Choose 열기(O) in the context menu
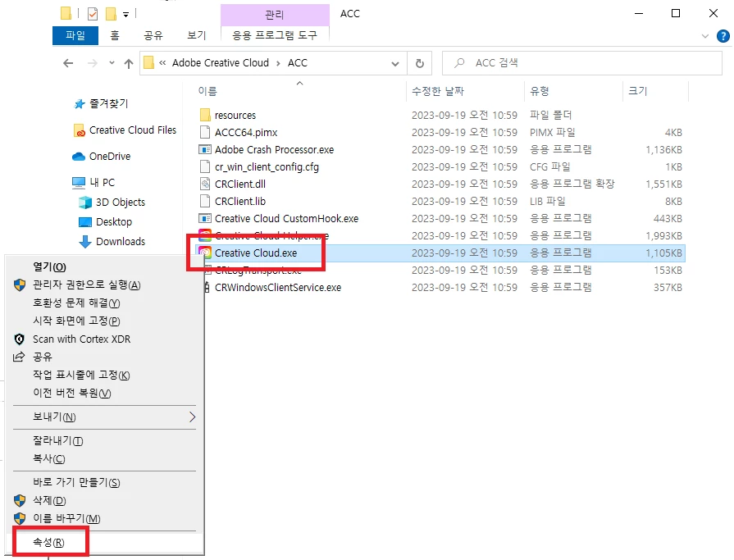734x560 pixels. (50, 267)
